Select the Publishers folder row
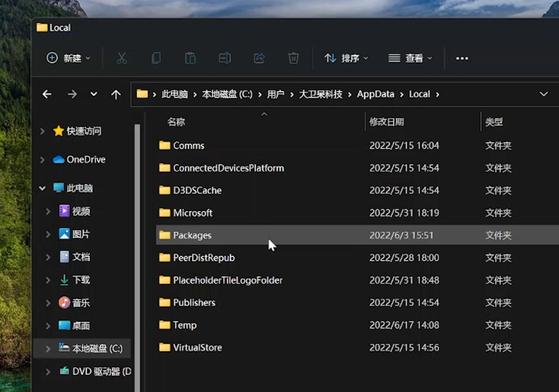 [357, 302]
